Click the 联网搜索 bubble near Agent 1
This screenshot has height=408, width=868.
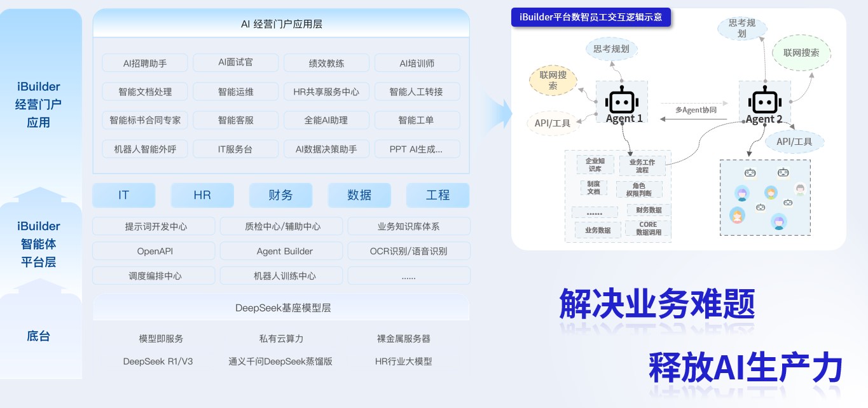[x=553, y=79]
